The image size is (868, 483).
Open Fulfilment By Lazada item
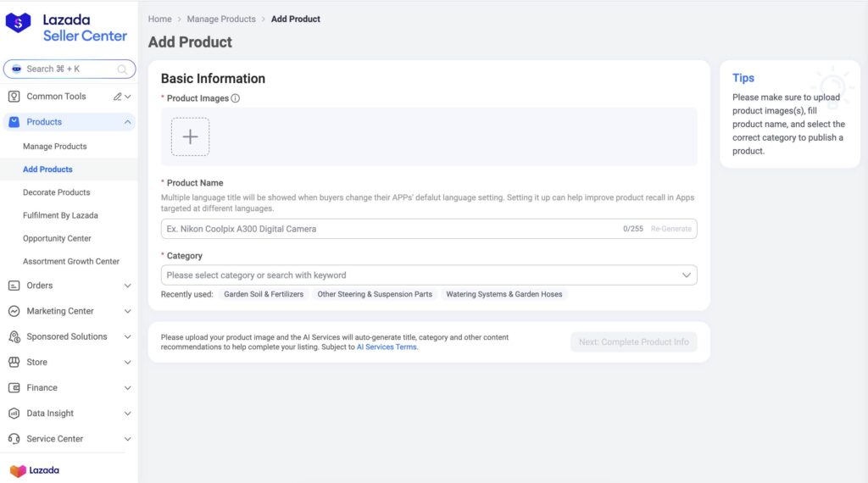point(60,215)
